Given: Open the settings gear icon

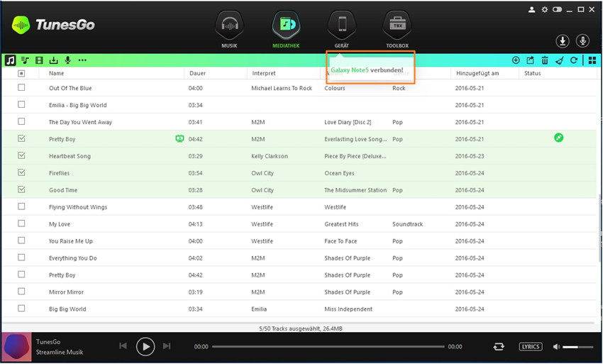Looking at the screenshot, I should click(545, 10).
